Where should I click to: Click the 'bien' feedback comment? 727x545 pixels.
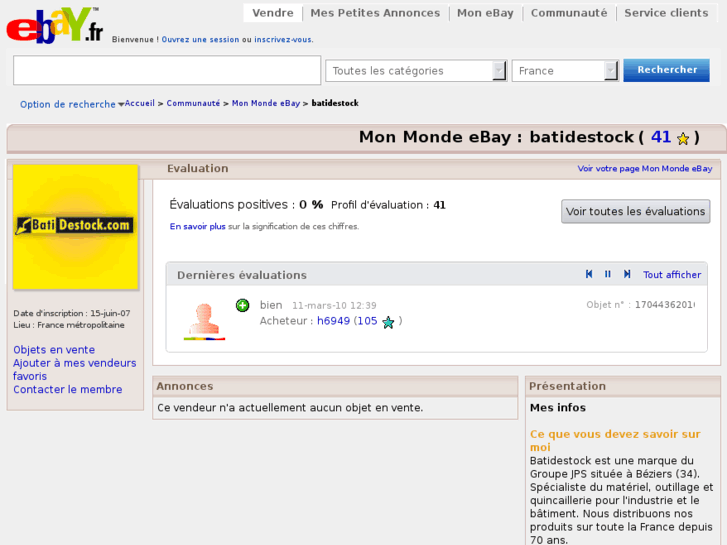point(271,305)
